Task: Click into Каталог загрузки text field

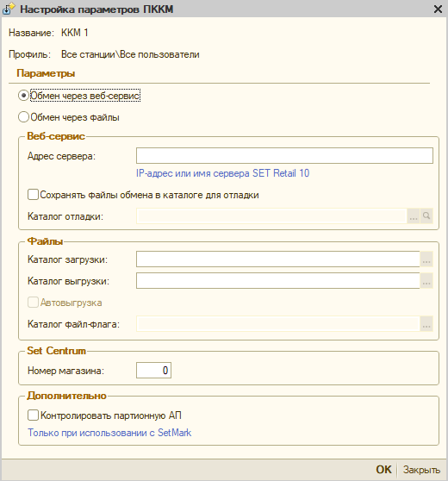Action: [x=278, y=259]
